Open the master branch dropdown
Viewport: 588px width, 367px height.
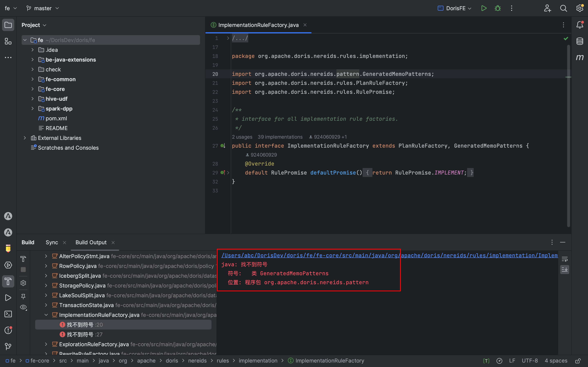point(43,8)
